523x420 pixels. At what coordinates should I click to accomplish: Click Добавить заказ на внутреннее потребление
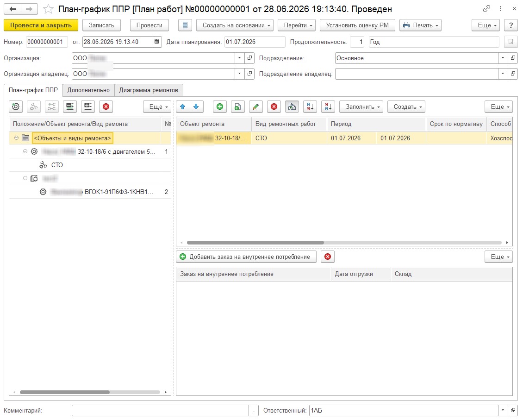coord(246,257)
